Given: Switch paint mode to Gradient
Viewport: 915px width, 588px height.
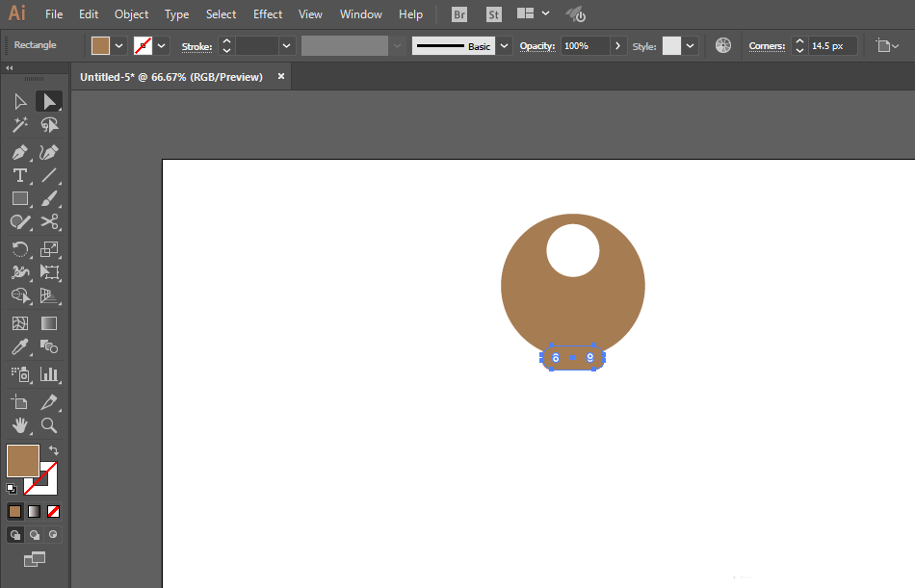Looking at the screenshot, I should pos(35,511).
